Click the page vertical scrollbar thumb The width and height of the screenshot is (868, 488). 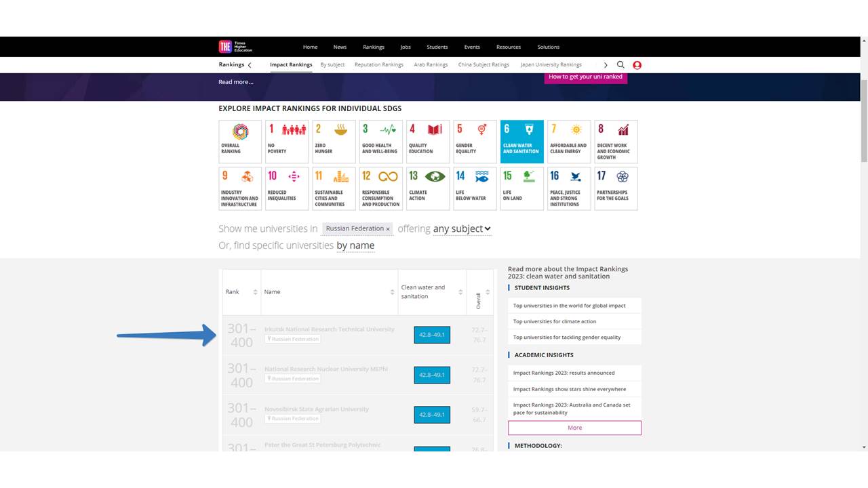point(864,121)
